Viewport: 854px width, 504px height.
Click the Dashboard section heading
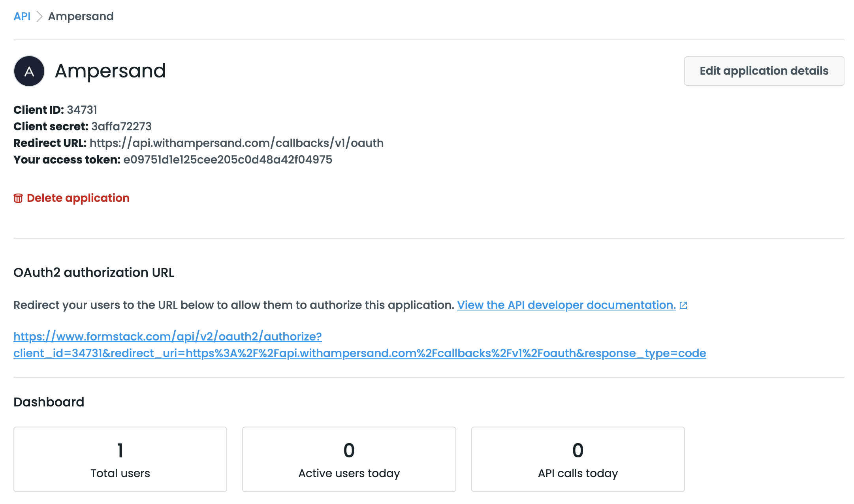coord(49,402)
